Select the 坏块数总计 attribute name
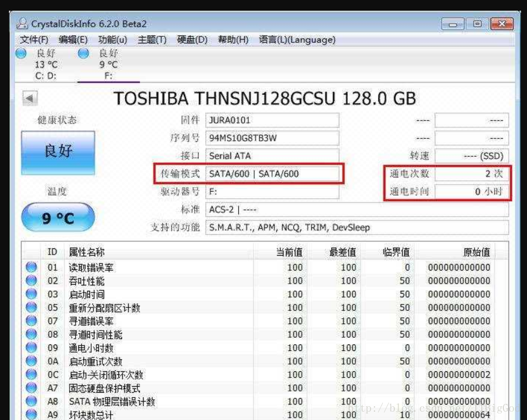 pyautogui.click(x=91, y=415)
